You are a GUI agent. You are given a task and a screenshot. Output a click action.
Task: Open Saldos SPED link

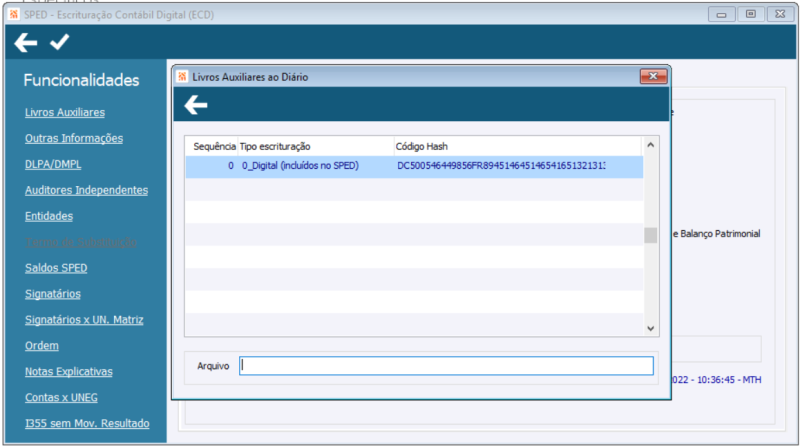56,268
